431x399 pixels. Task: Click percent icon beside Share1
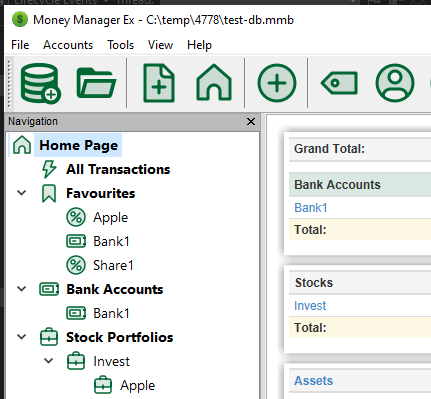[76, 265]
